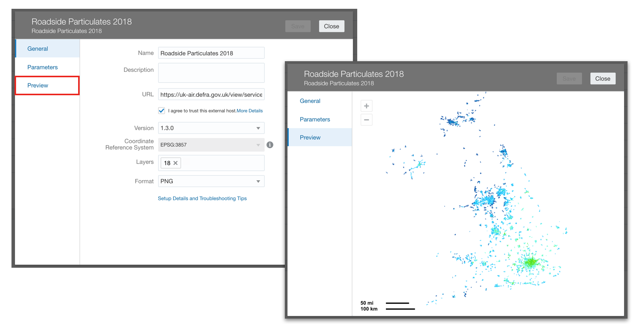
Task: Click the Coordinate Reference System info icon
Action: point(270,145)
